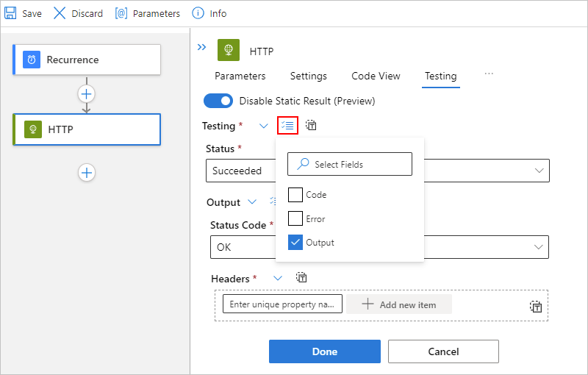Click the Discard X icon

[x=60, y=13]
